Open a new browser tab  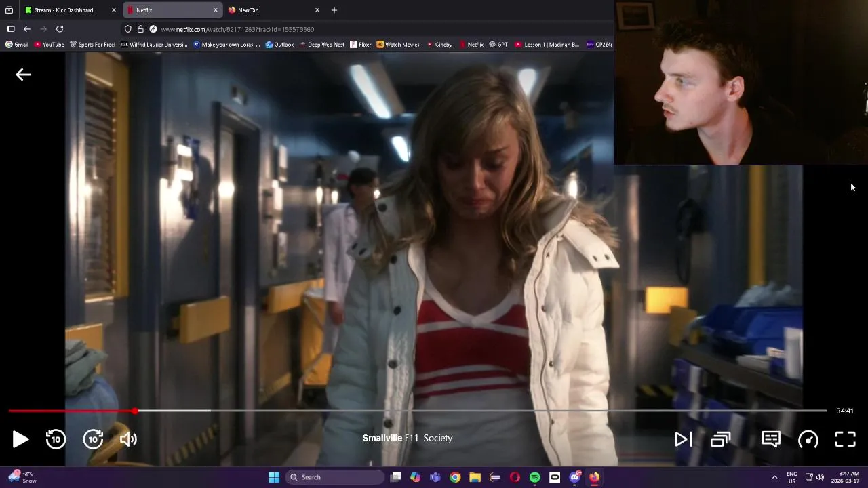pyautogui.click(x=334, y=10)
